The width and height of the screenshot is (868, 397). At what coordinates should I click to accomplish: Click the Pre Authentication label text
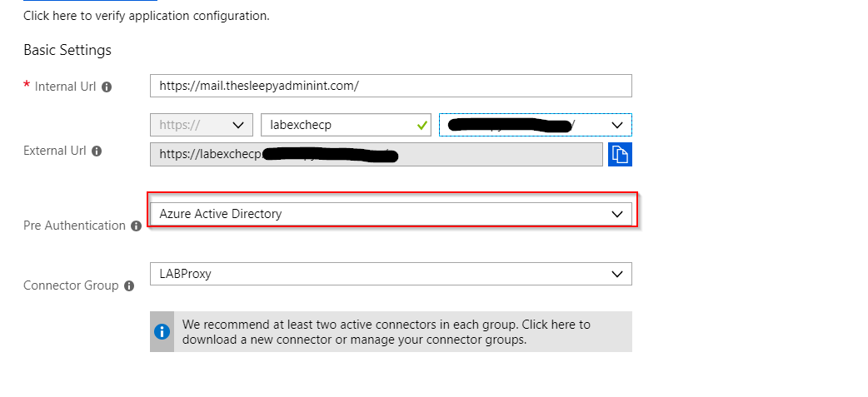(74, 226)
